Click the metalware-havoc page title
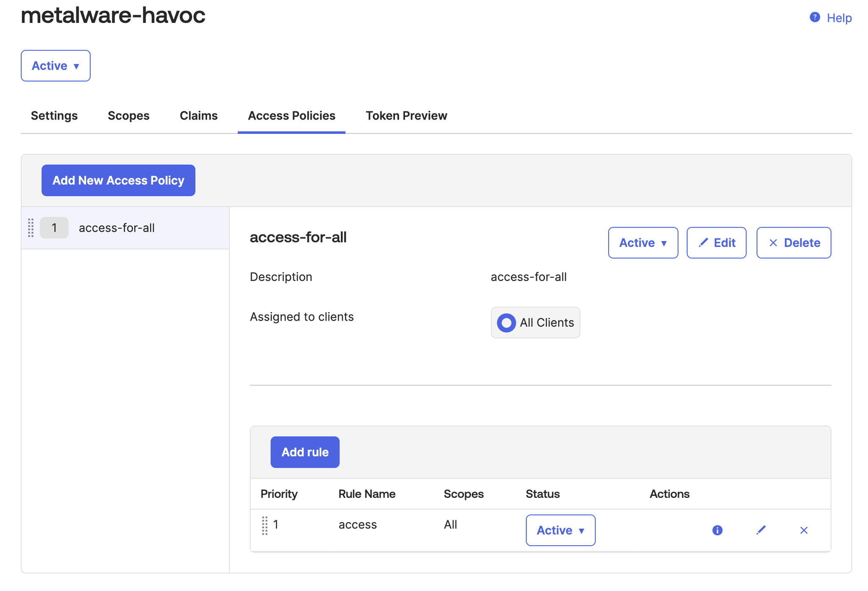The height and width of the screenshot is (591, 868). (x=113, y=15)
